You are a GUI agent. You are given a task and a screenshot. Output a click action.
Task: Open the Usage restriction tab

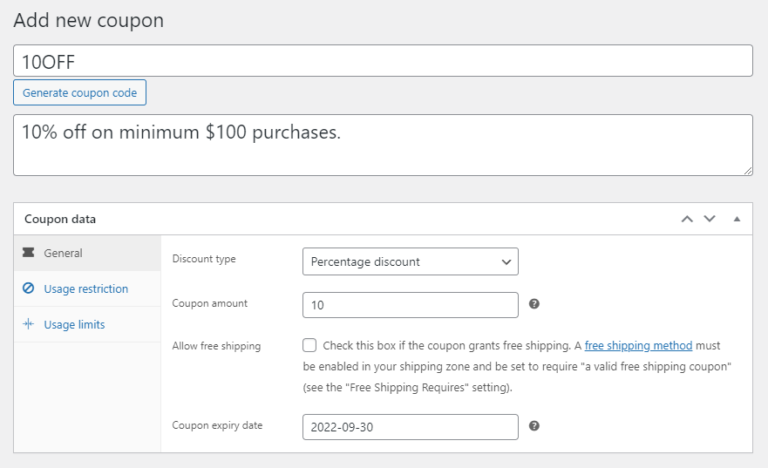(x=86, y=289)
